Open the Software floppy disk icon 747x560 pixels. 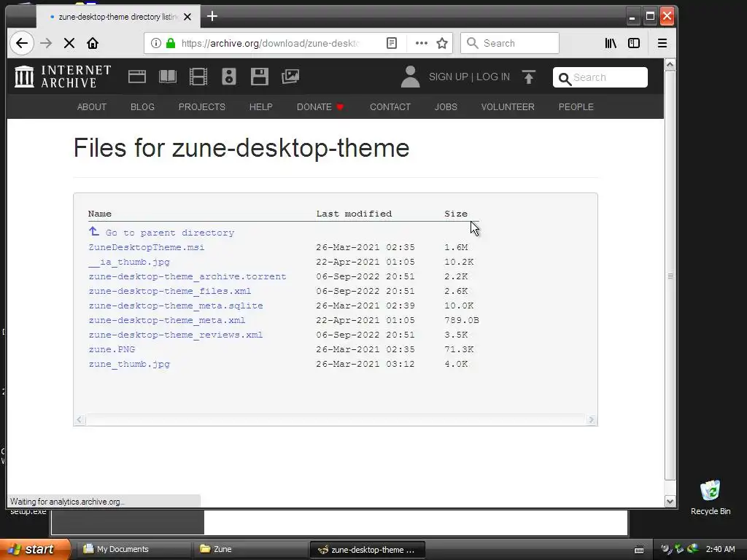click(260, 77)
